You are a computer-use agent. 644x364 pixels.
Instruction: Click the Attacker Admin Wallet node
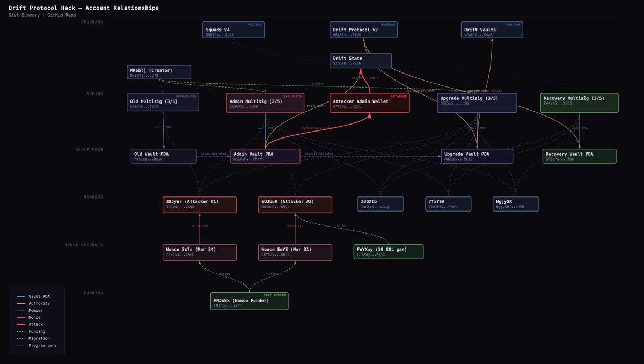pos(370,103)
